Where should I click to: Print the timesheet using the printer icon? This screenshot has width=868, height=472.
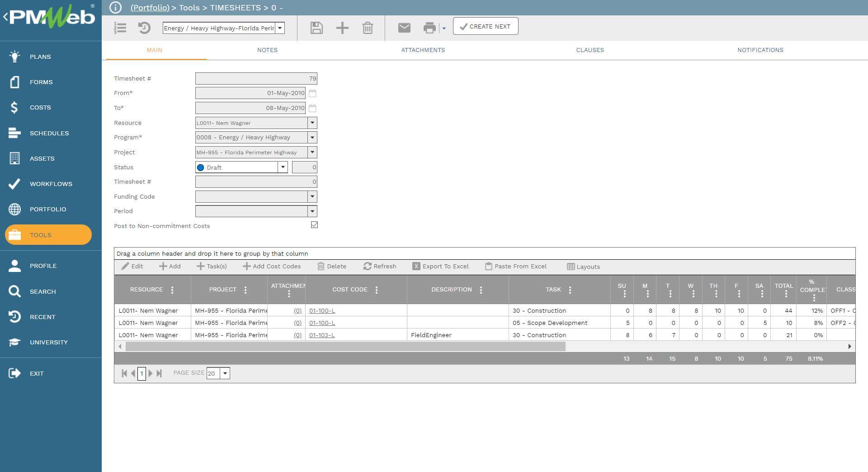(x=430, y=28)
